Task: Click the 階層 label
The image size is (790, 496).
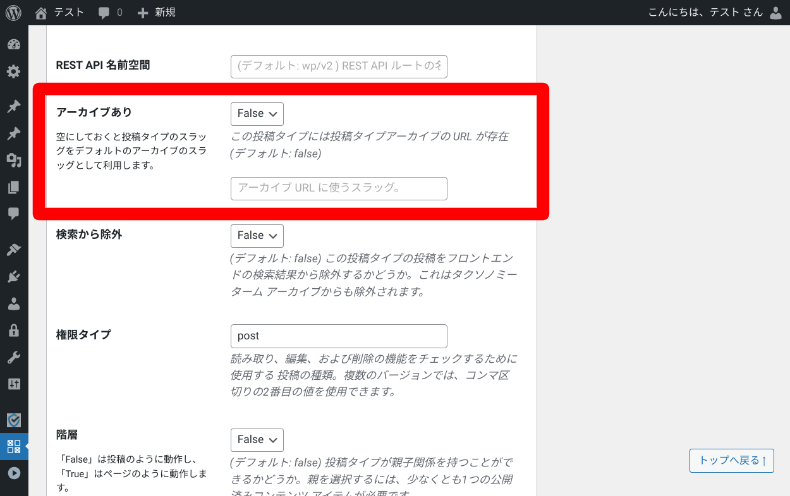Action: 67,435
